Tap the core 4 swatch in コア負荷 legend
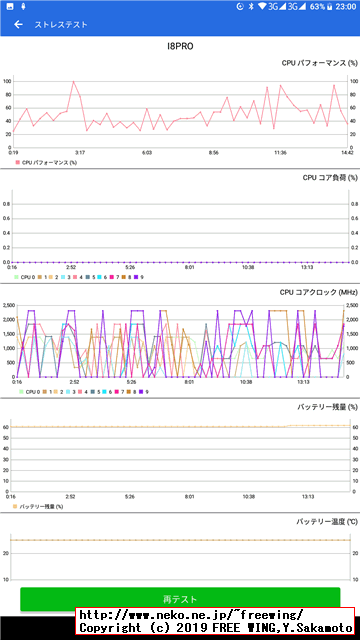Viewport: 360px width, 640px height. pyautogui.click(x=75, y=277)
